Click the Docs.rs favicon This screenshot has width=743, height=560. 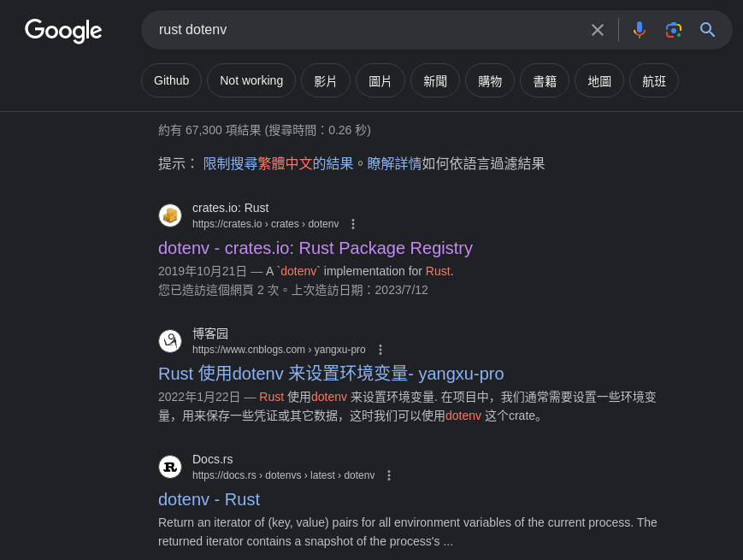(x=170, y=467)
